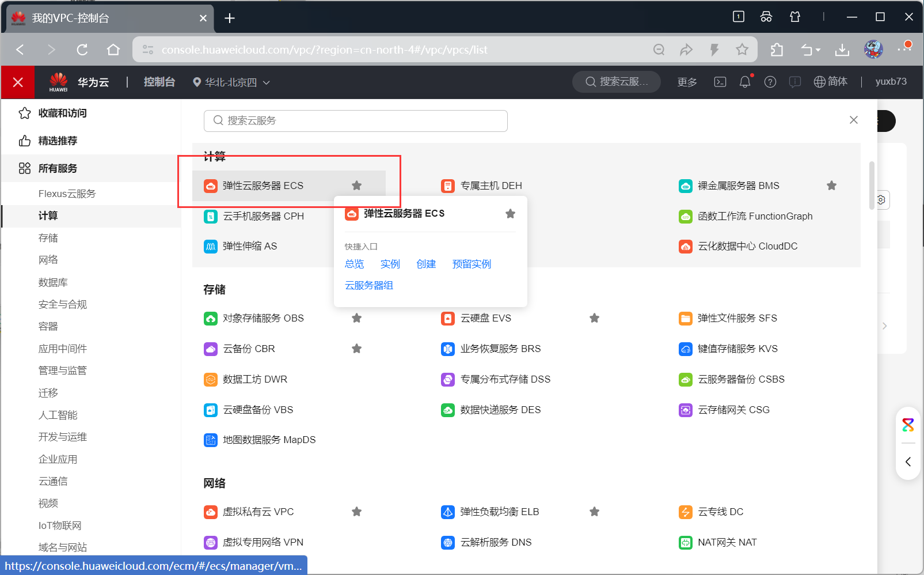The image size is (924, 575).
Task: Open the 简体 language selector
Action: 831,82
